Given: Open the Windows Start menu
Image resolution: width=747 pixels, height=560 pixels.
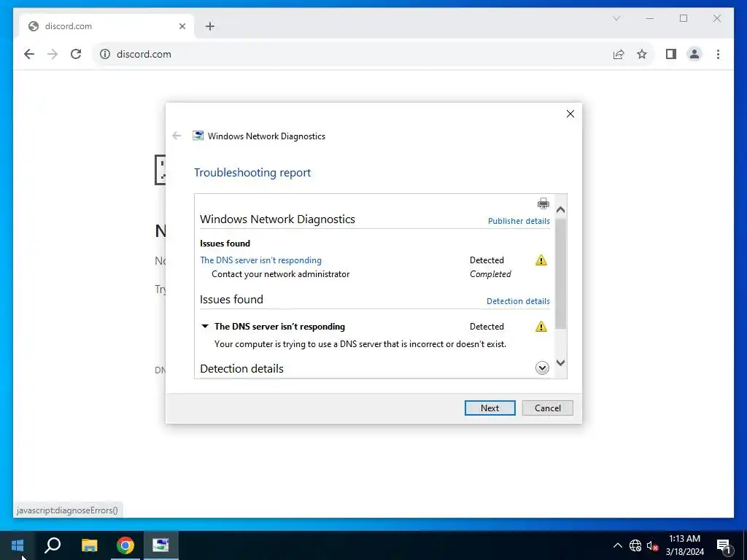Looking at the screenshot, I should 18,545.
